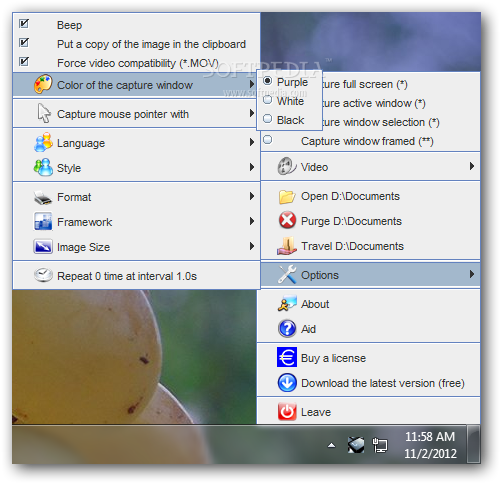Expand the Language submenu arrow
501x484 pixels.
point(252,142)
